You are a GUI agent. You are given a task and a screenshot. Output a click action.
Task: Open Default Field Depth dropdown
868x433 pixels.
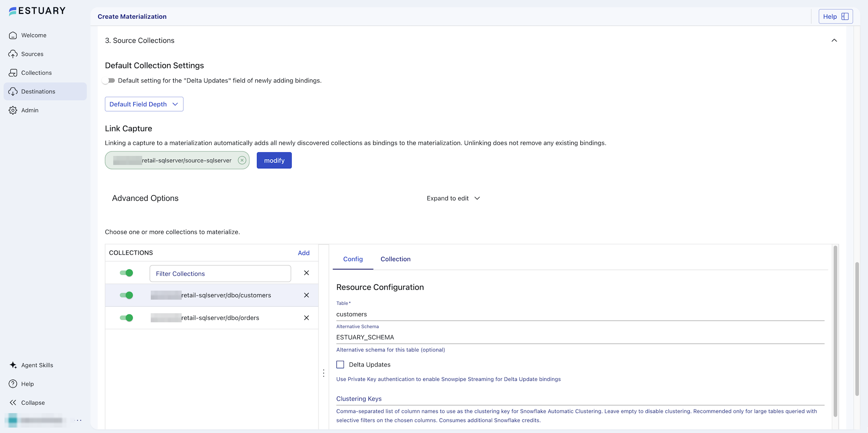pos(144,104)
